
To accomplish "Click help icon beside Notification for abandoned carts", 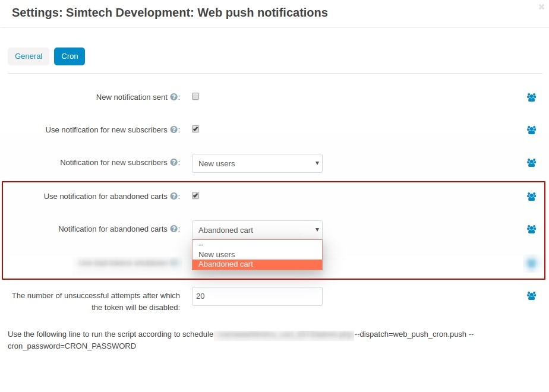I will pyautogui.click(x=173, y=229).
